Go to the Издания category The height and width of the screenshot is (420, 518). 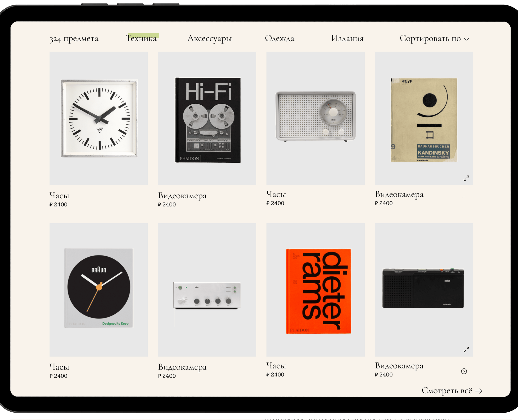pyautogui.click(x=347, y=39)
